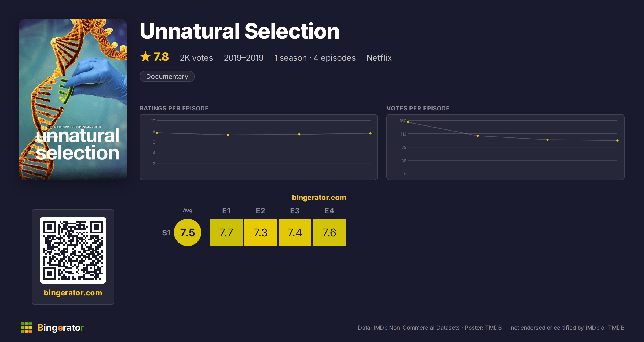644x342 pixels.
Task: Select the E2 rating tile 7.3
Action: (261, 232)
